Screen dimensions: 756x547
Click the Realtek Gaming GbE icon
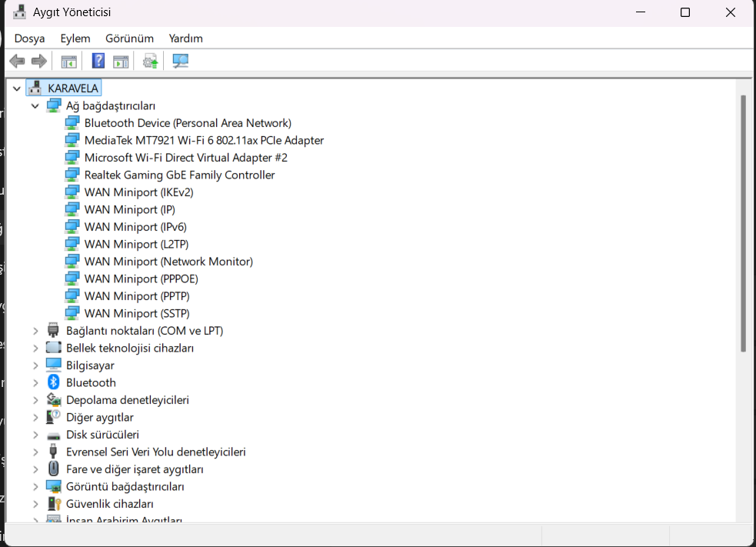72,175
